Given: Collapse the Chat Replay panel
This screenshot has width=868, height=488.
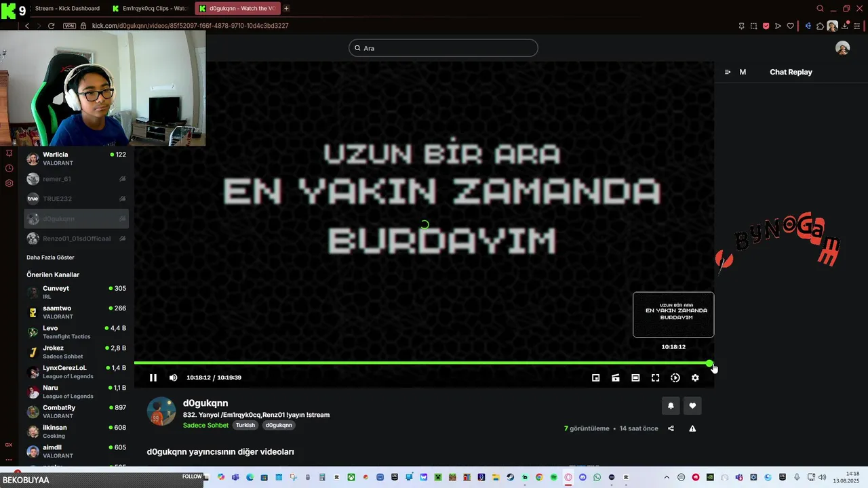Looking at the screenshot, I should [728, 72].
